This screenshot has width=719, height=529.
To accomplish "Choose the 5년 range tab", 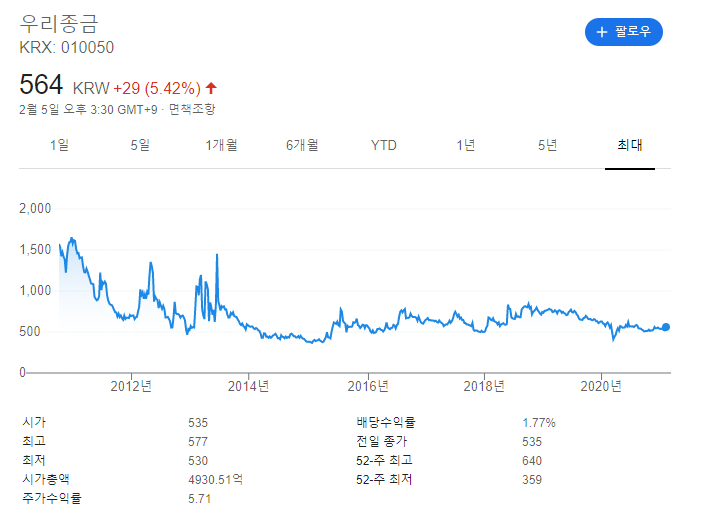I will pyautogui.click(x=547, y=145).
